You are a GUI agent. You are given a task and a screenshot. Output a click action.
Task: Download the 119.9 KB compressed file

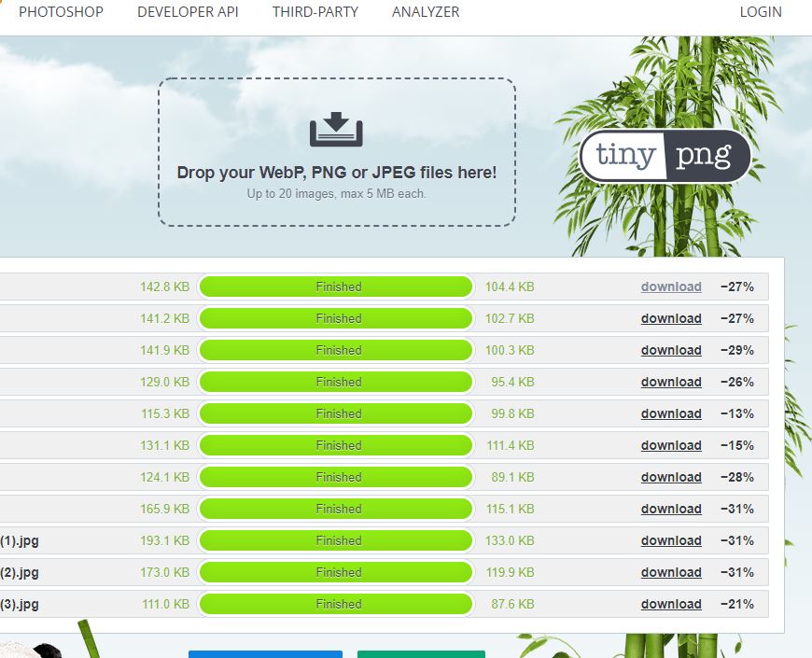coord(671,572)
